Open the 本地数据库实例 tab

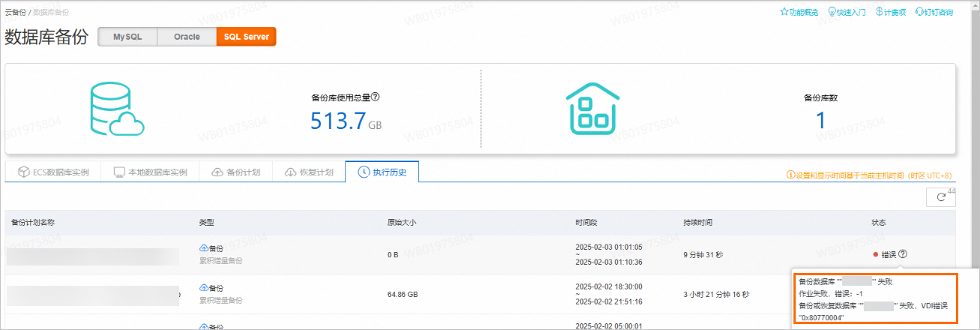[150, 172]
